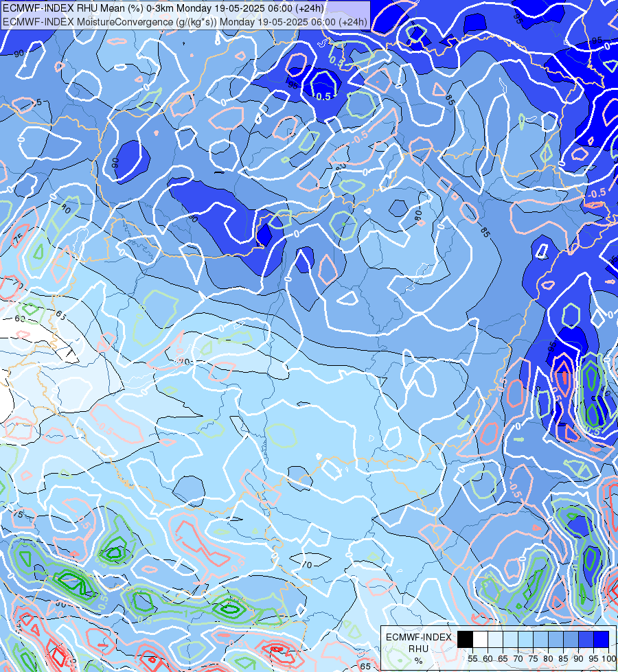Select the legend swatch for 60-65% humidity
This screenshot has height=672, width=618.
pos(495,639)
